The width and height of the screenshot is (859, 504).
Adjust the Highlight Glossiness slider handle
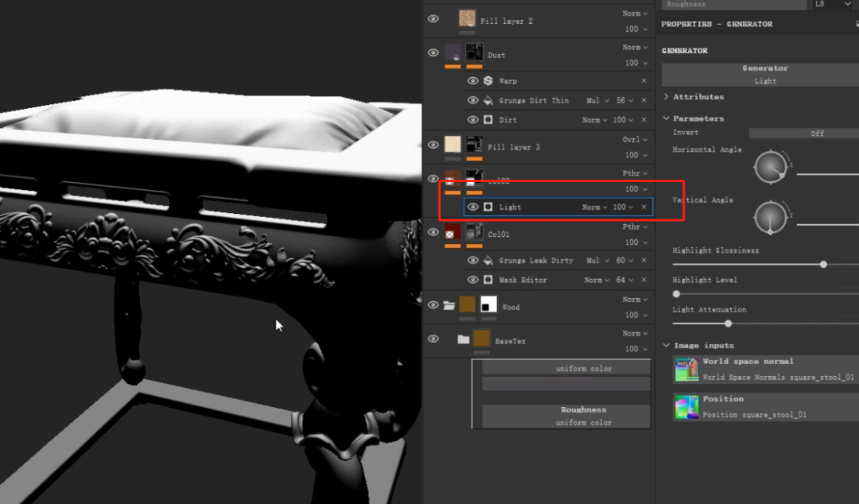click(823, 264)
